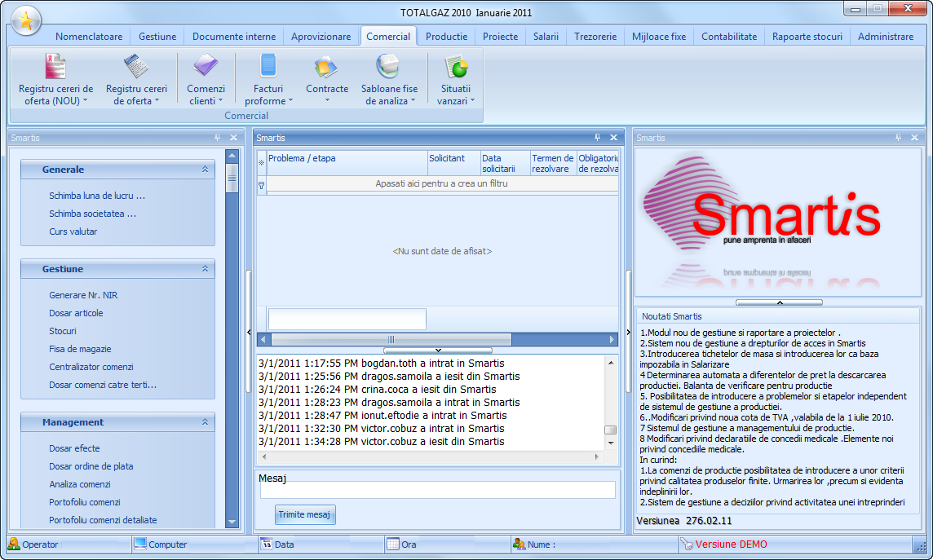
Task: Open the Comenzi clienti icon
Action: click(x=206, y=67)
